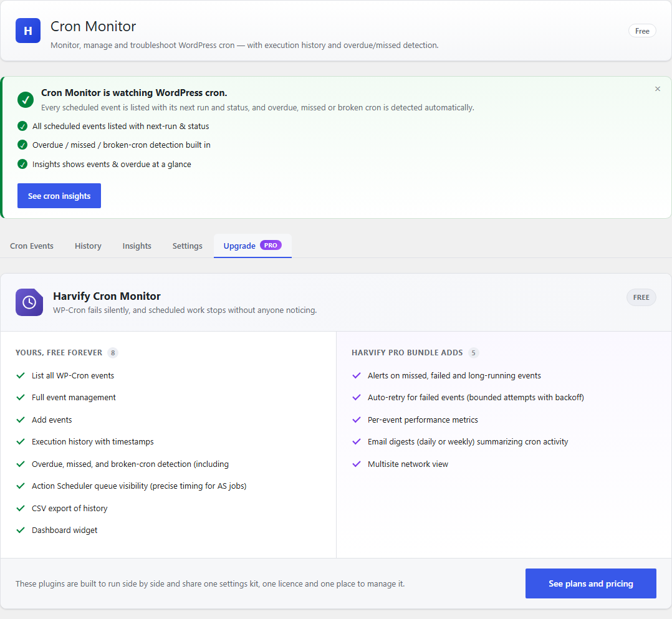
Task: Click the Free badge in header
Action: pyautogui.click(x=642, y=31)
